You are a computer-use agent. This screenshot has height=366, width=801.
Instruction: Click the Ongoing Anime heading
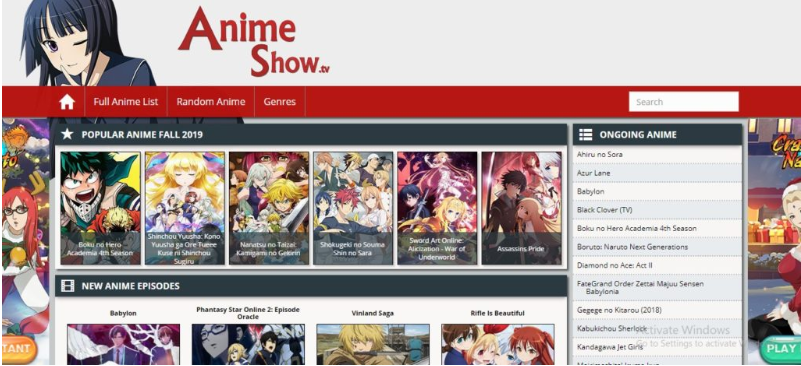tap(638, 134)
